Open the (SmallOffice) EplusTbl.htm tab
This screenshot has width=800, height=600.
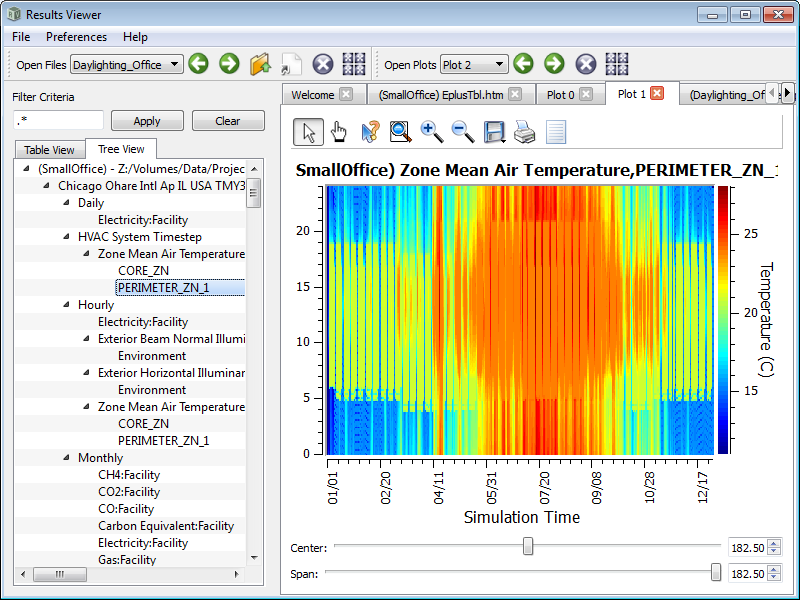(441, 94)
